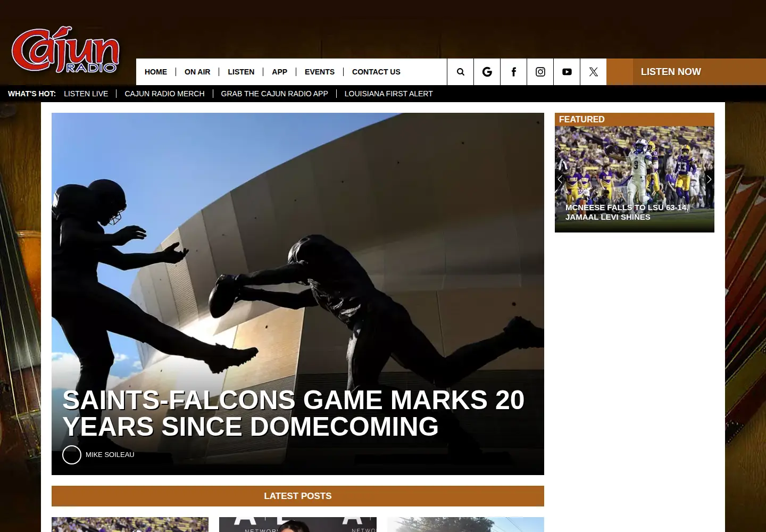Open the App menu item
This screenshot has width=766, height=532.
pyautogui.click(x=279, y=72)
